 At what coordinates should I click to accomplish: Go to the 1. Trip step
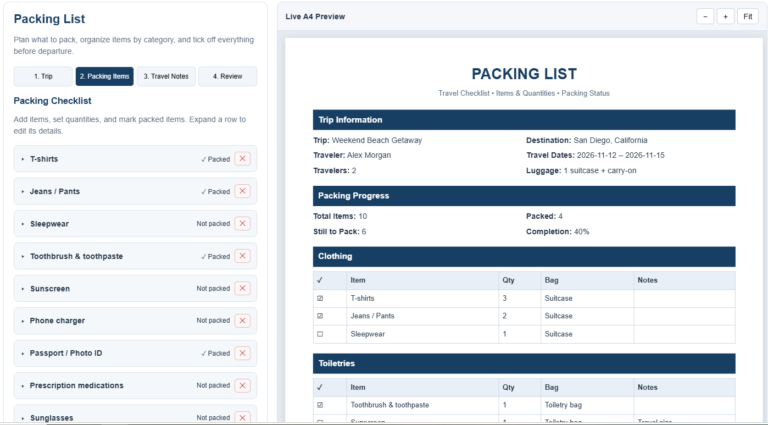coord(43,76)
